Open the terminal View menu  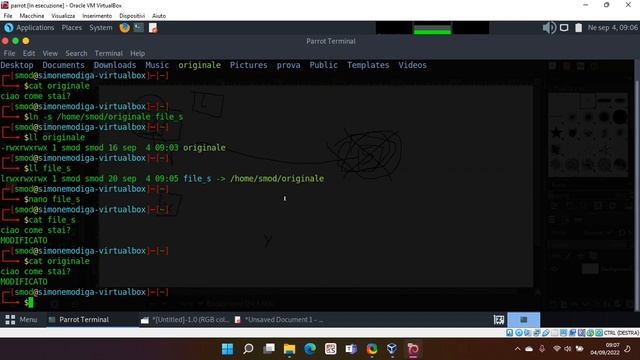(50, 53)
